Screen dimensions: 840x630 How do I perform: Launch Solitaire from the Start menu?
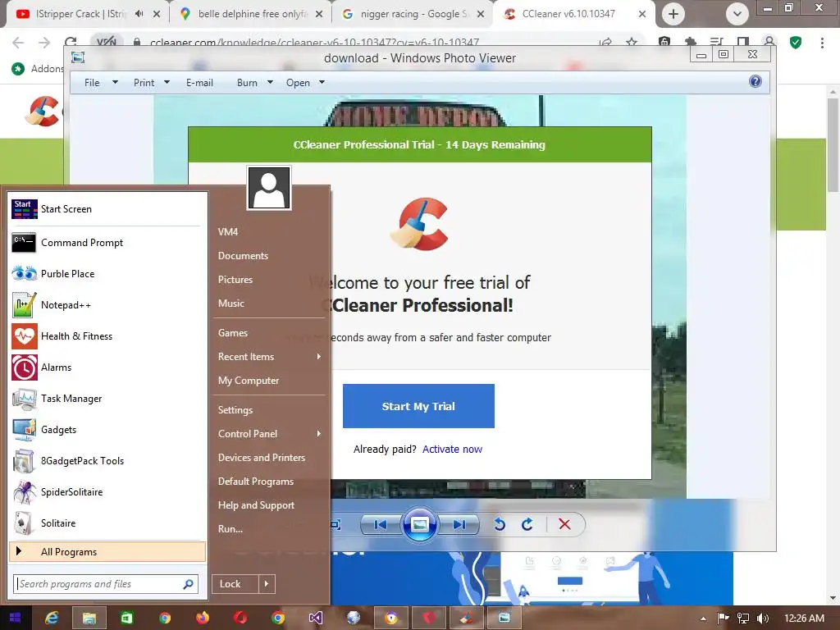[107, 523]
